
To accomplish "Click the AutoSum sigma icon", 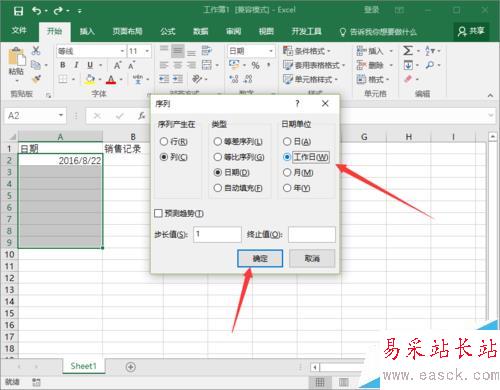I will click(408, 51).
